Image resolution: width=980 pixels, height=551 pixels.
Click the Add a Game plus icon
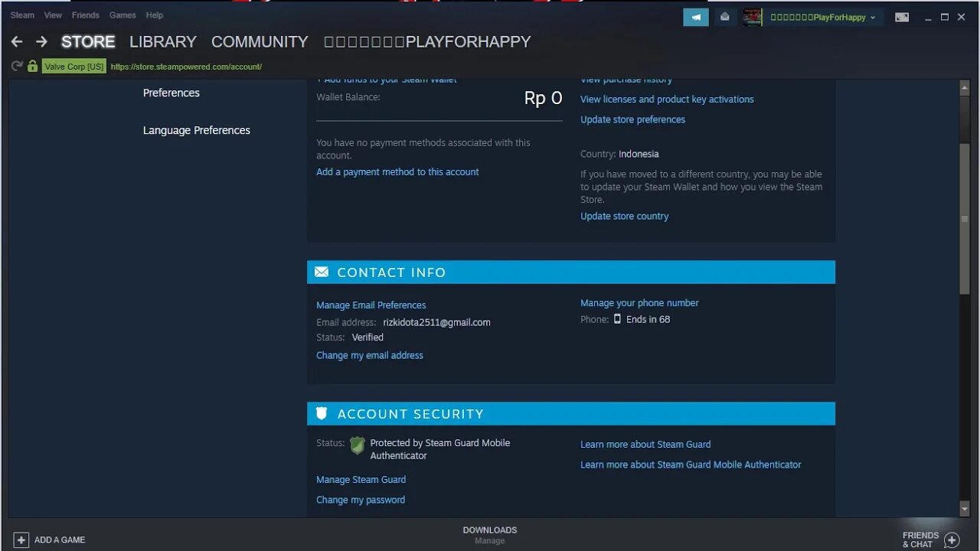pos(21,540)
